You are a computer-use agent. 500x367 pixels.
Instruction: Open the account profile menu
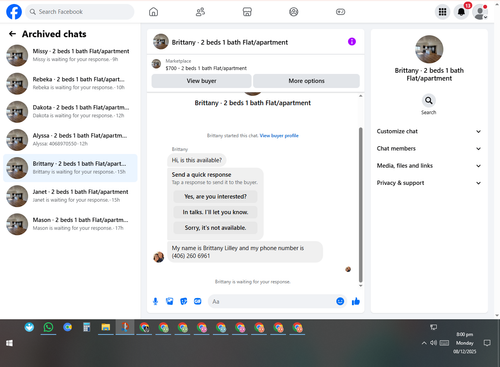480,12
